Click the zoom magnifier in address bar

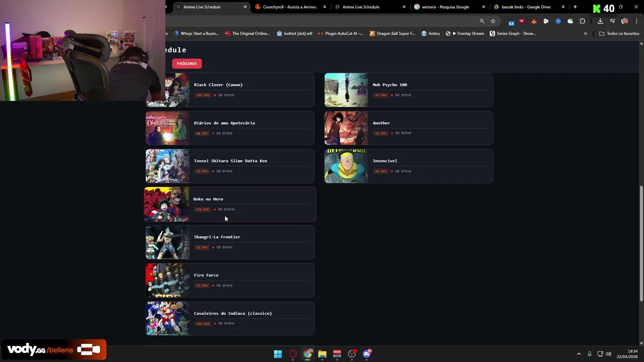[x=482, y=21]
